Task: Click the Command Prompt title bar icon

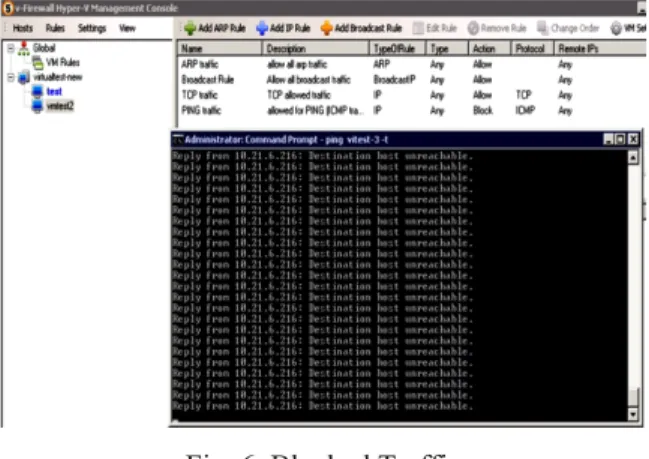Action: 178,139
